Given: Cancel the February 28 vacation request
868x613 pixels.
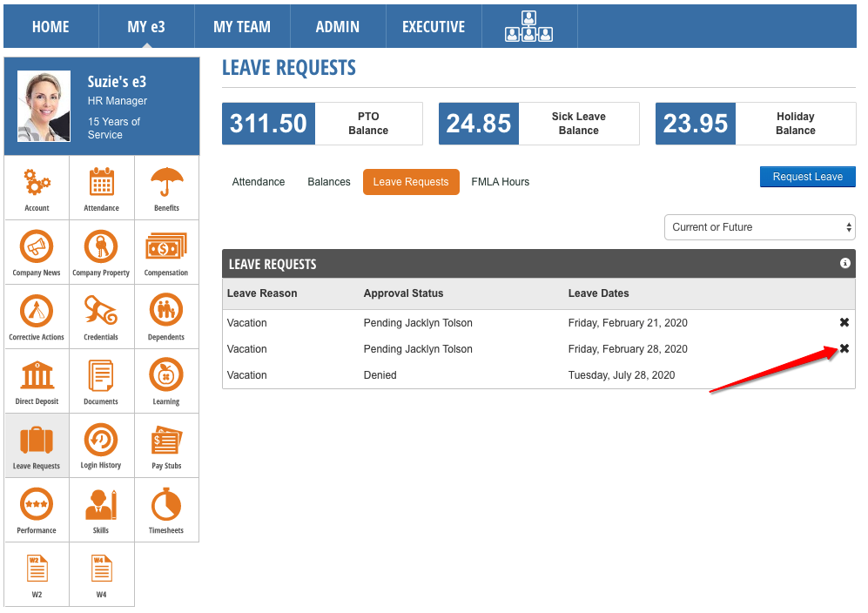Looking at the screenshot, I should [844, 349].
